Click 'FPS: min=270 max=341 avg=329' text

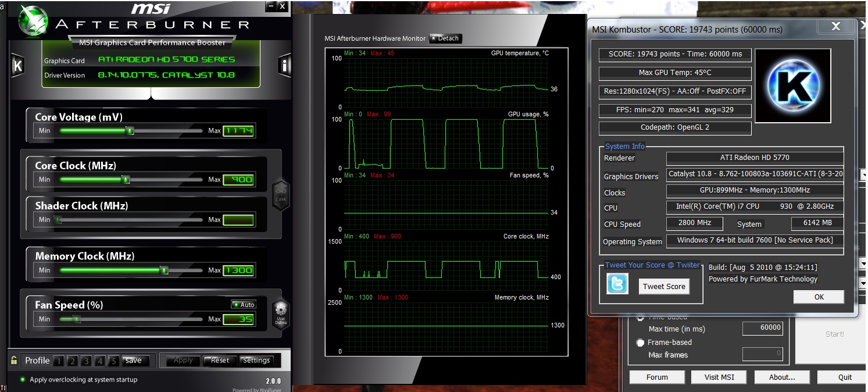(x=675, y=109)
